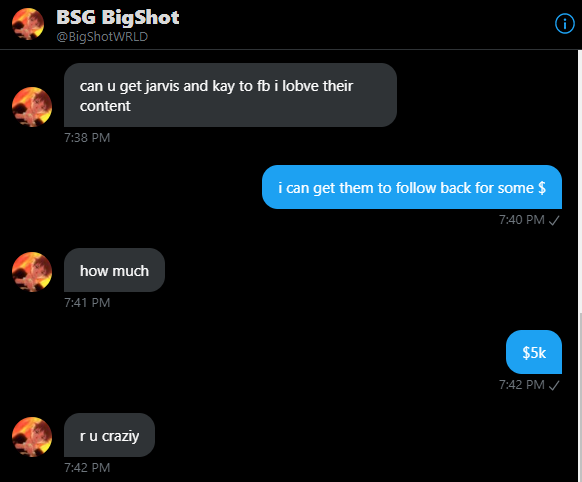Click the 7:42 PM timestamp under "r u craziy"

pos(87,468)
